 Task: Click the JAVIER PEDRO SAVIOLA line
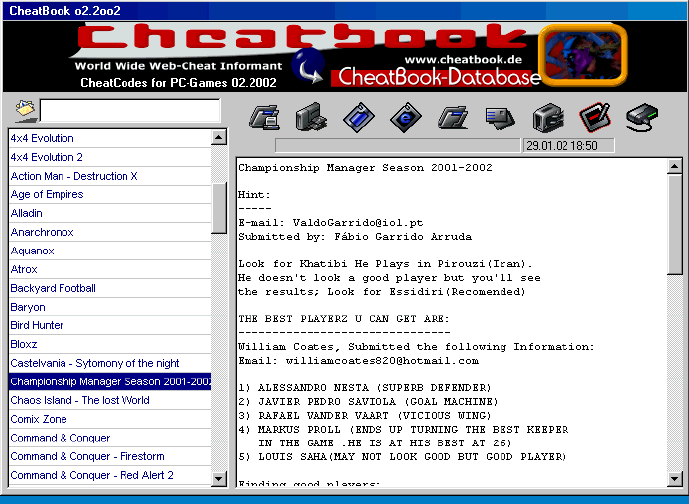point(368,402)
